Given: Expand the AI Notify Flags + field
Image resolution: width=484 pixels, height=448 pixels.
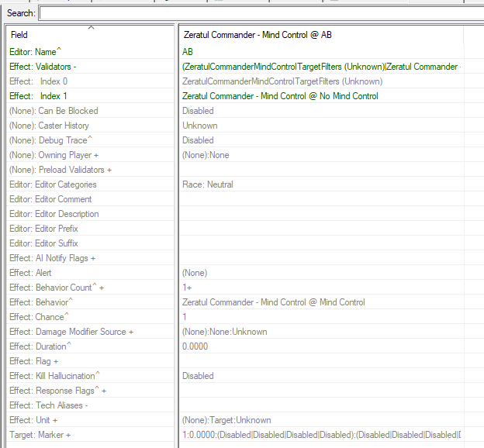Looking at the screenshot, I should point(90,258).
